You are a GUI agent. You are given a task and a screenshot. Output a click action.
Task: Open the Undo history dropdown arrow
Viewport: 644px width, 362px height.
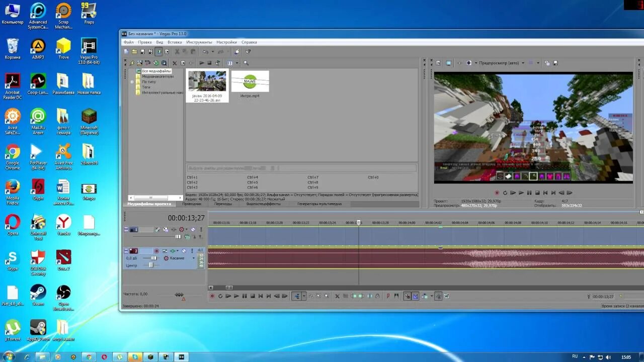coord(213,51)
